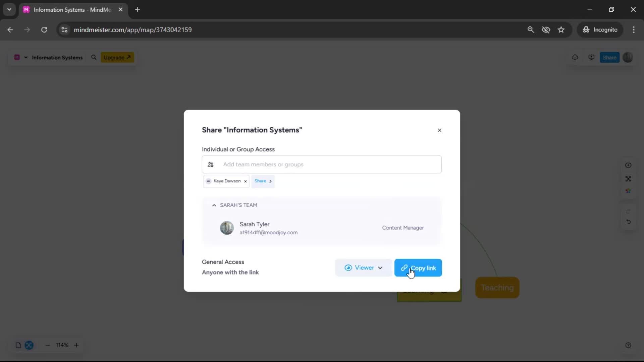Click the Upgrade button in the top bar
Image resolution: width=644 pixels, height=362 pixels.
click(117, 57)
